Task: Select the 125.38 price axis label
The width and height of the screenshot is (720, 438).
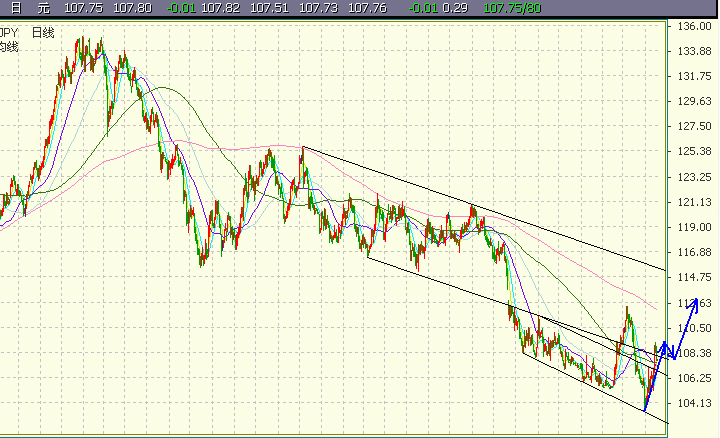Action: (x=694, y=151)
